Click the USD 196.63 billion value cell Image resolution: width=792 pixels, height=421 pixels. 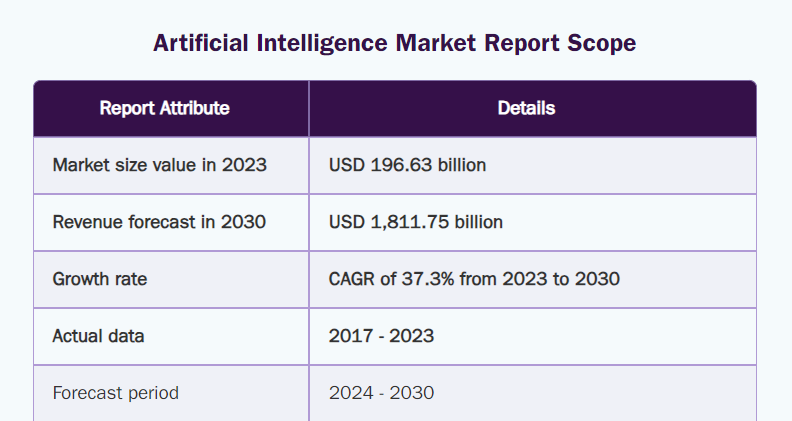(x=407, y=165)
